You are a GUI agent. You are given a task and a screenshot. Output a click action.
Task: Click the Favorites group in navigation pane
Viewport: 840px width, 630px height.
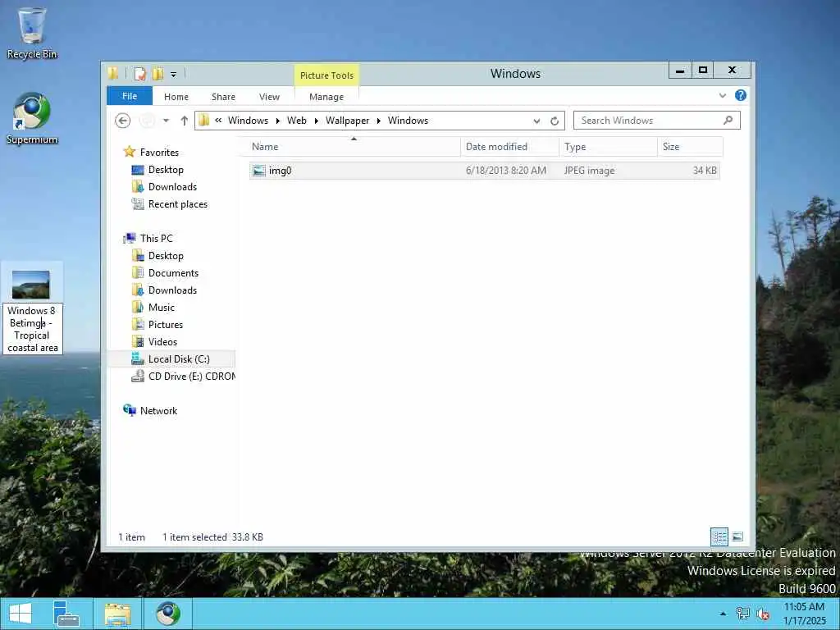click(x=159, y=153)
